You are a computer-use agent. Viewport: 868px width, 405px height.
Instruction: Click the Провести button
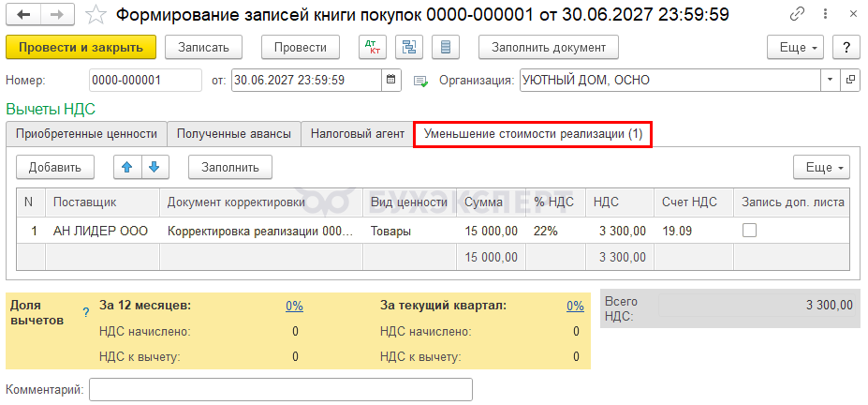coord(301,47)
